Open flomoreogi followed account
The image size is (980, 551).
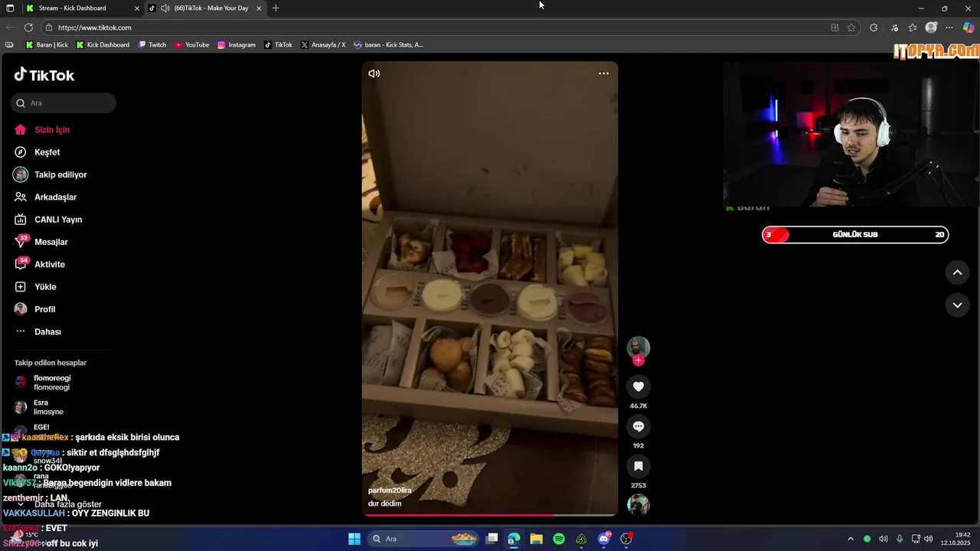43,383
